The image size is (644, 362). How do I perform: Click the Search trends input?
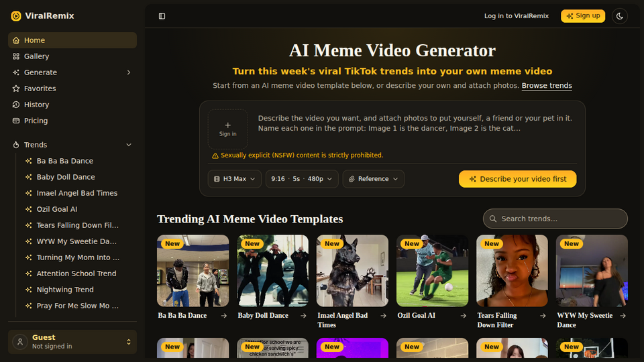555,219
